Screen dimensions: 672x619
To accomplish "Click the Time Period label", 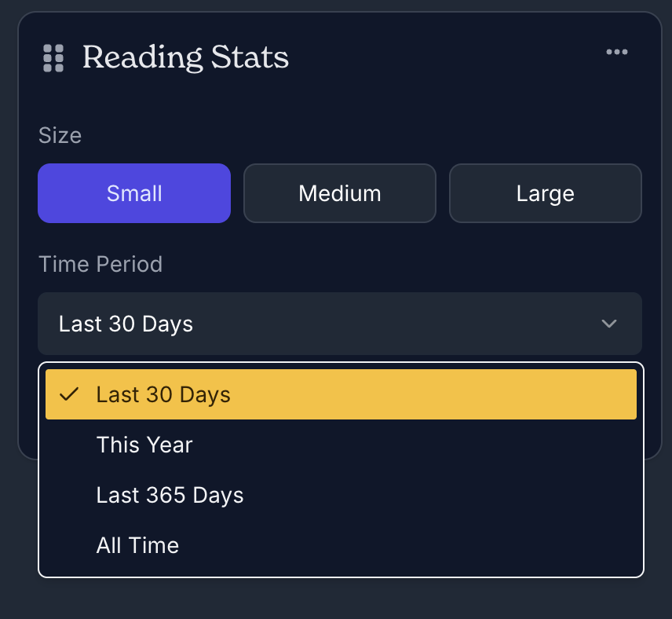I will click(100, 264).
